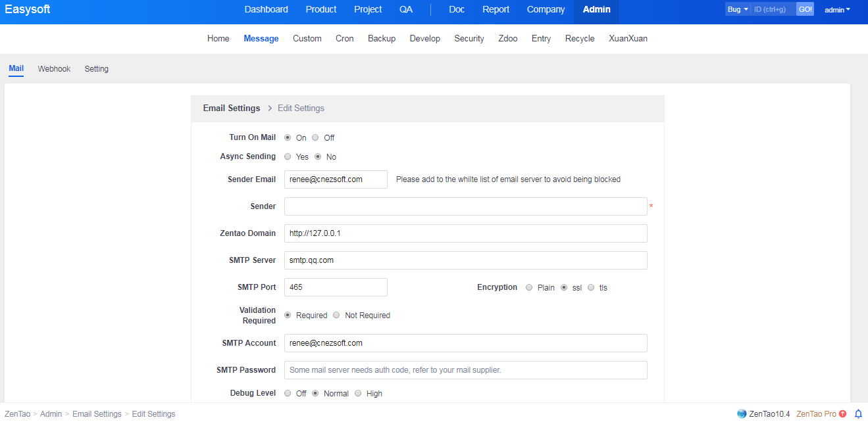Click the ZenTao Pro upgrade icon
Image resolution: width=868 pixels, height=424 pixels.
click(843, 414)
